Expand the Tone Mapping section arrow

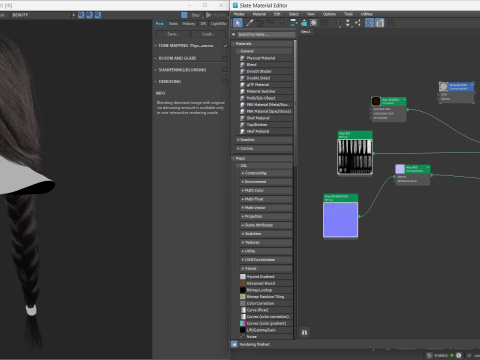pyautogui.click(x=155, y=46)
